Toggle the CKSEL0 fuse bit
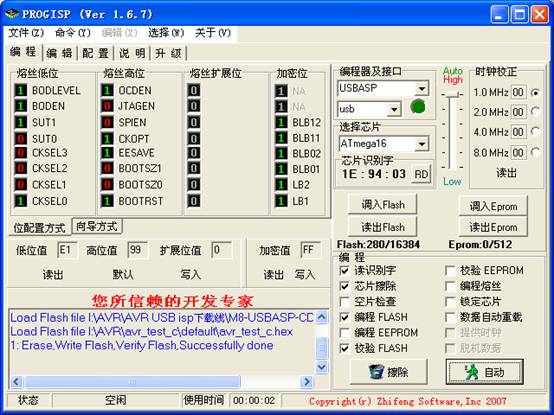The height and width of the screenshot is (415, 554). [21, 201]
